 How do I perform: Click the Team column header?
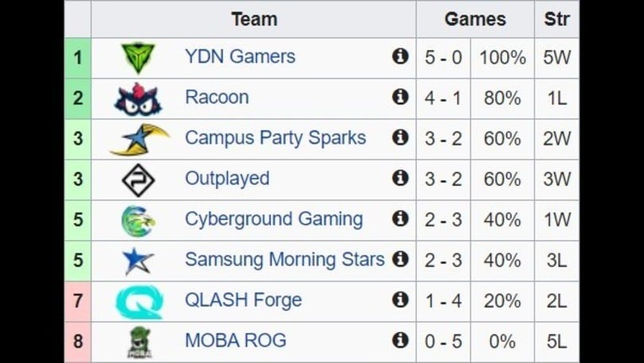254,19
